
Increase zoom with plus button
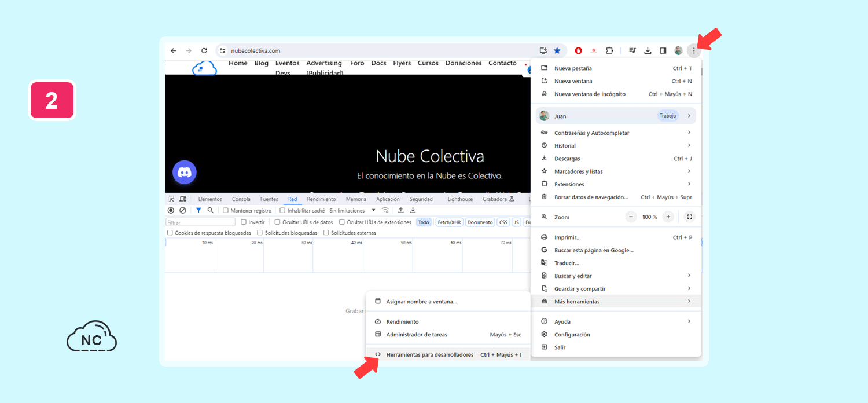point(668,217)
